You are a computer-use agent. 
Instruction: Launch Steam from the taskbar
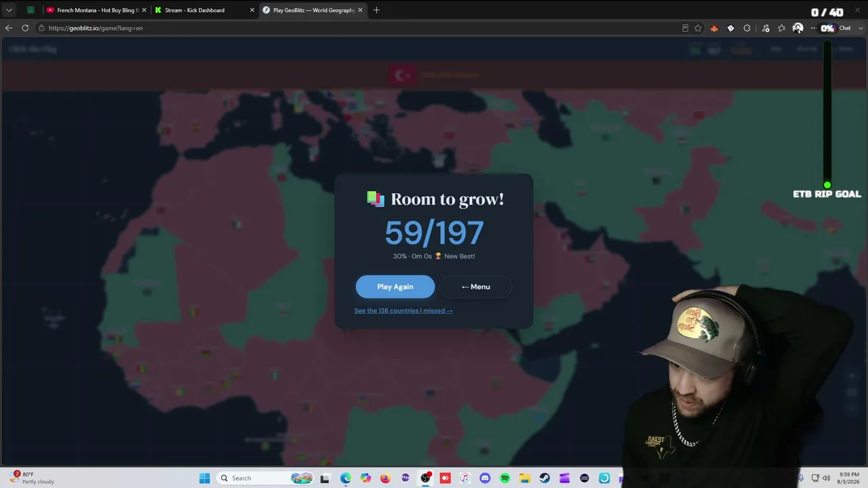point(545,478)
